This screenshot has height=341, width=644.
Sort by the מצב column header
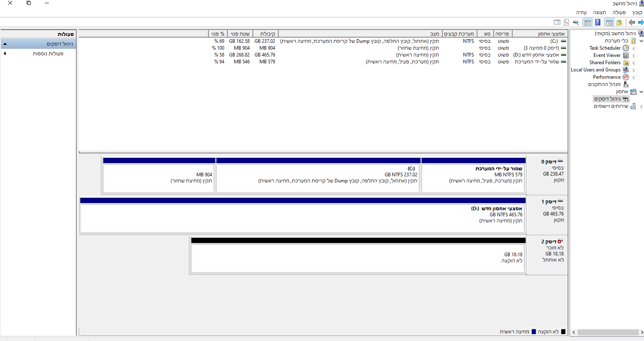(x=360, y=34)
